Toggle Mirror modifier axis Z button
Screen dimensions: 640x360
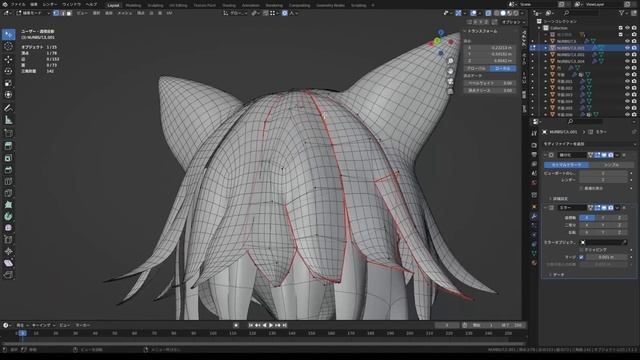(x=619, y=218)
